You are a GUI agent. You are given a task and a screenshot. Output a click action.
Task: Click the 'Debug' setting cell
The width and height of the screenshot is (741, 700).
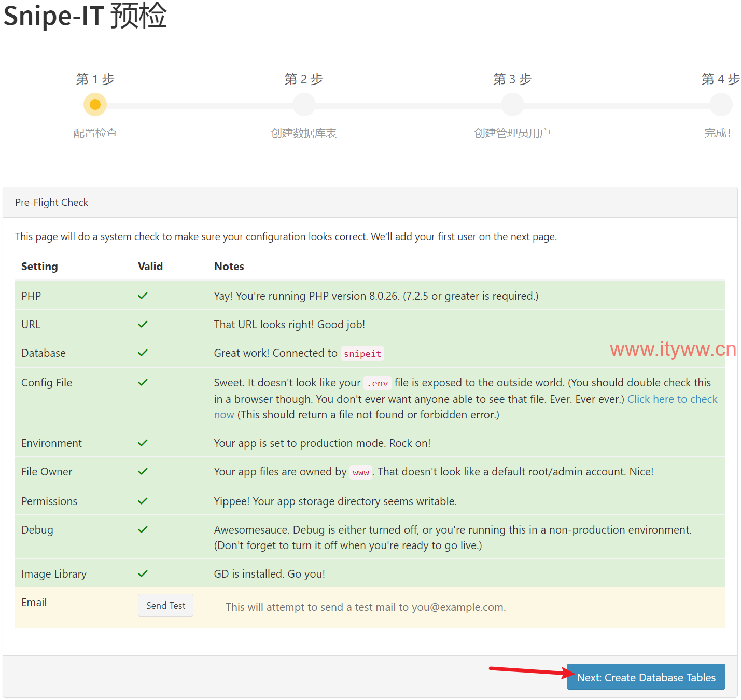coord(37,530)
